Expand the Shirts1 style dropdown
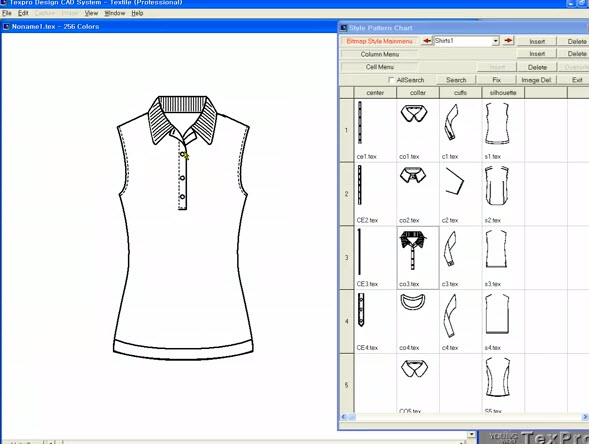Screen dimensions: 589x444 pyautogui.click(x=495, y=41)
